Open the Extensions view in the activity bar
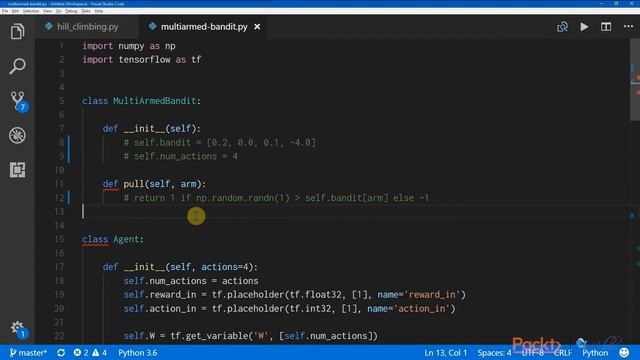This screenshot has height=360, width=640. pyautogui.click(x=17, y=169)
